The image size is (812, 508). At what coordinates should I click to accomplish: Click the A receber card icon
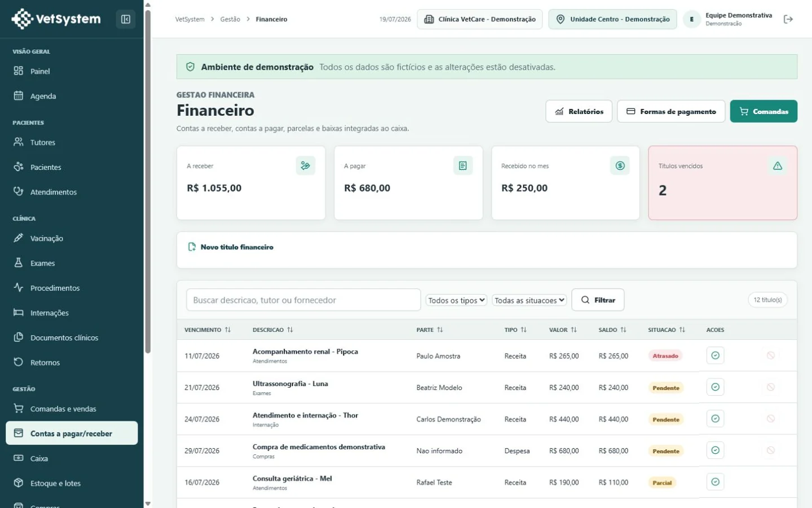306,165
